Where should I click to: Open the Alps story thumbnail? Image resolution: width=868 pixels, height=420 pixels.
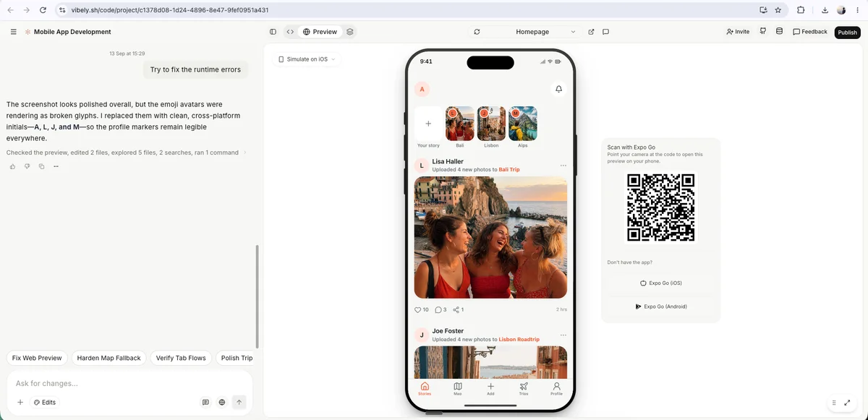pos(523,124)
